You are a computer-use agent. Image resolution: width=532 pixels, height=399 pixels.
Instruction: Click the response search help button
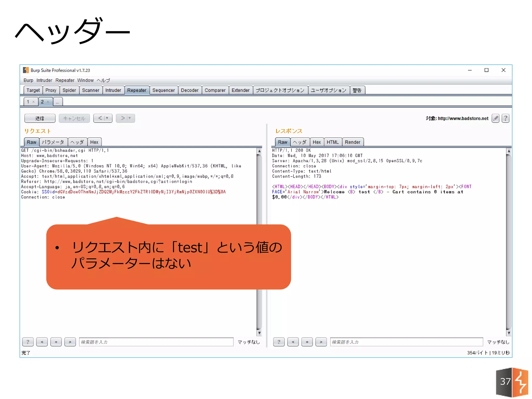coord(279,342)
